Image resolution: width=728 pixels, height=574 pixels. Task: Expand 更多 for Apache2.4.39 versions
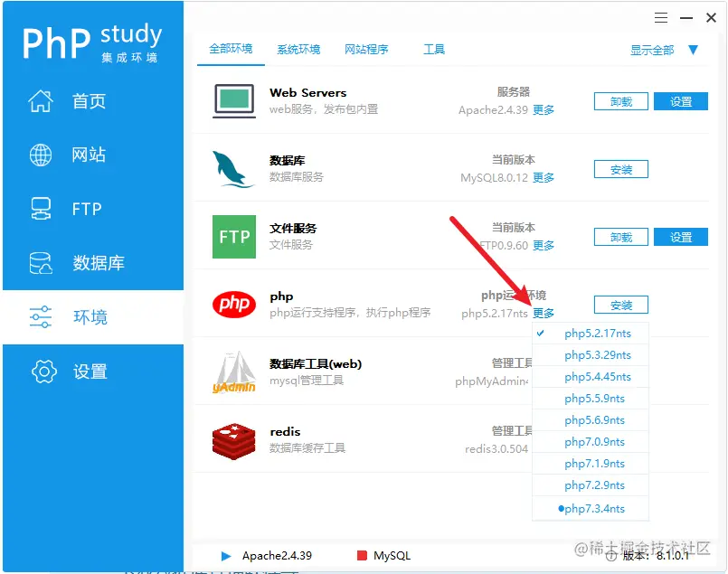544,110
